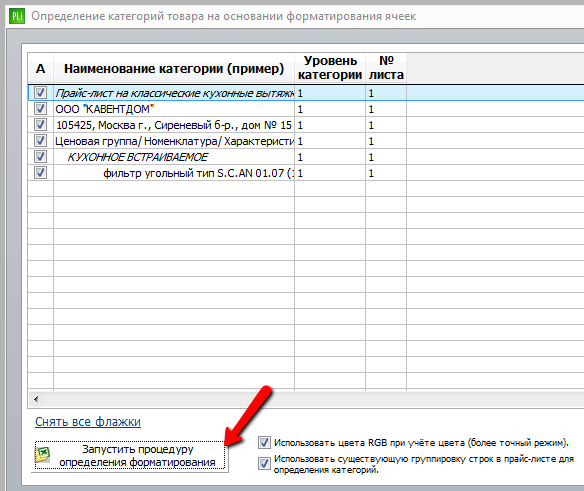The width and height of the screenshot is (584, 491).
Task: Click 'Снять все флажки' link
Action: (x=88, y=422)
